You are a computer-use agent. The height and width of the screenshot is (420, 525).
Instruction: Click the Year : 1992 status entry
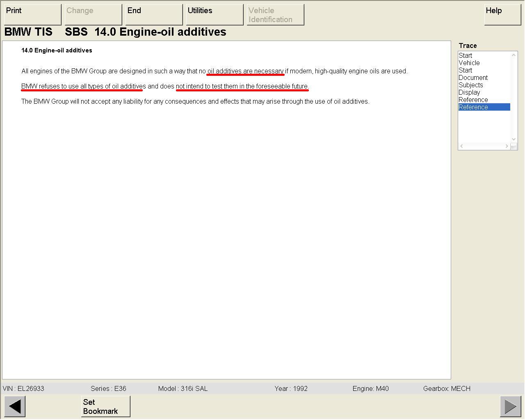tap(291, 388)
